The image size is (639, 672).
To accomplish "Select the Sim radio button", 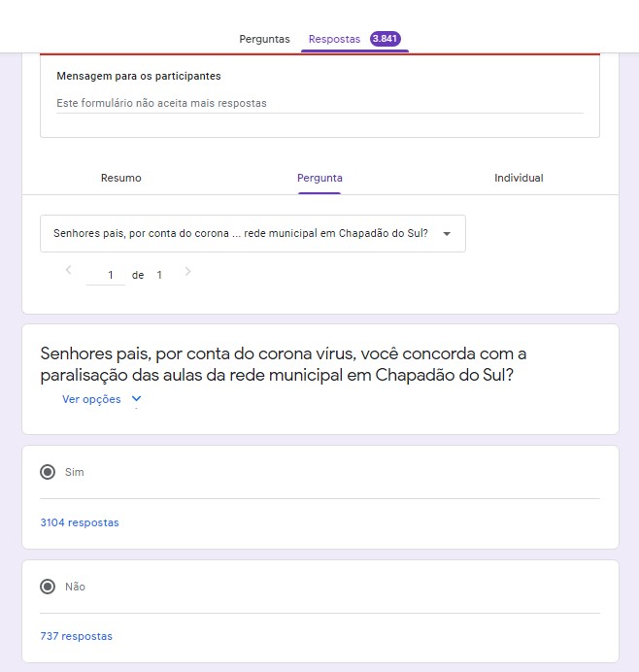I will [48, 472].
